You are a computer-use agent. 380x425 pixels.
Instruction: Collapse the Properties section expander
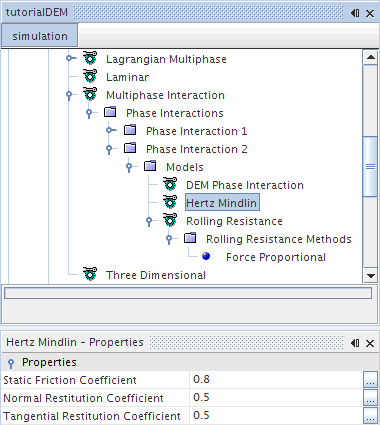11,363
